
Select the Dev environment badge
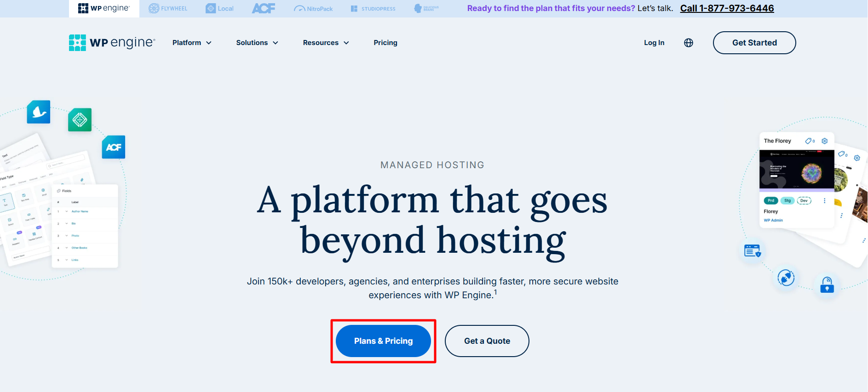[x=804, y=201]
